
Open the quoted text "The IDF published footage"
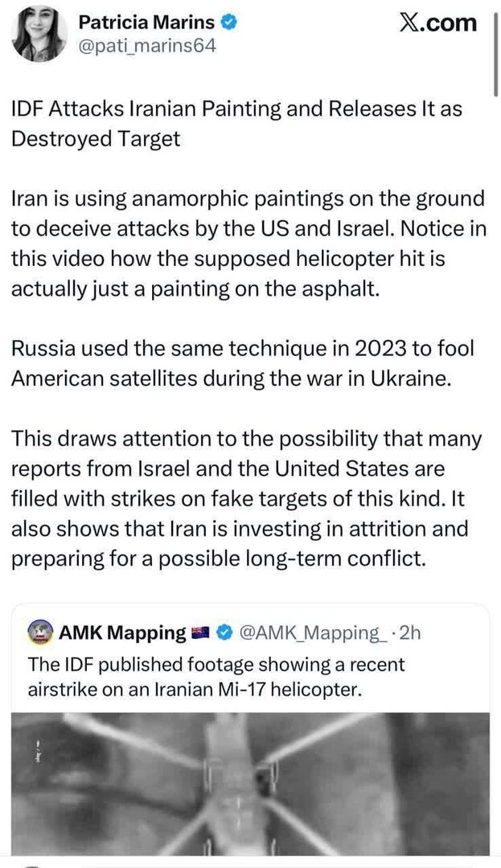click(x=216, y=676)
